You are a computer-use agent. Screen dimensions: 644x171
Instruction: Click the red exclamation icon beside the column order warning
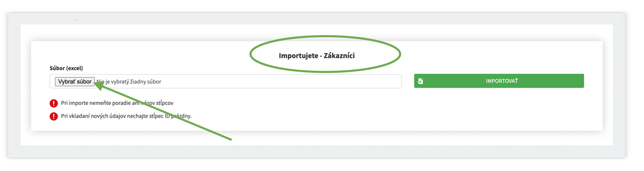point(54,103)
